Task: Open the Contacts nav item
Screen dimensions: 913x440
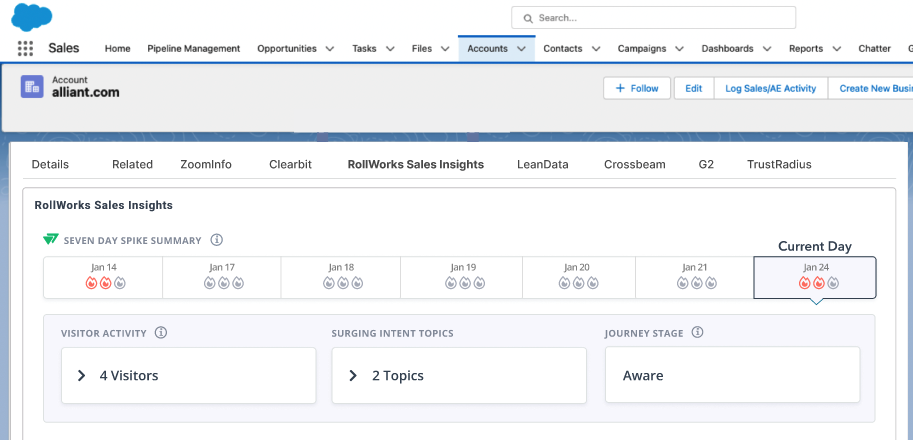Action: click(563, 49)
